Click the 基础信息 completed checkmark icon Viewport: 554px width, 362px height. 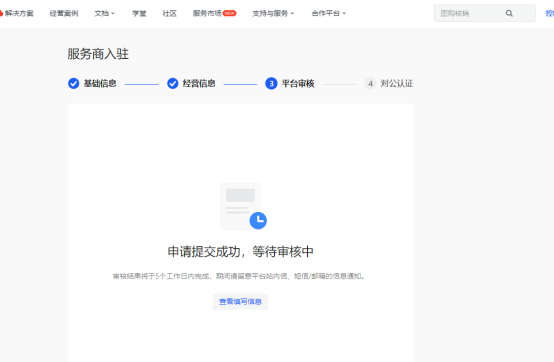(x=73, y=83)
